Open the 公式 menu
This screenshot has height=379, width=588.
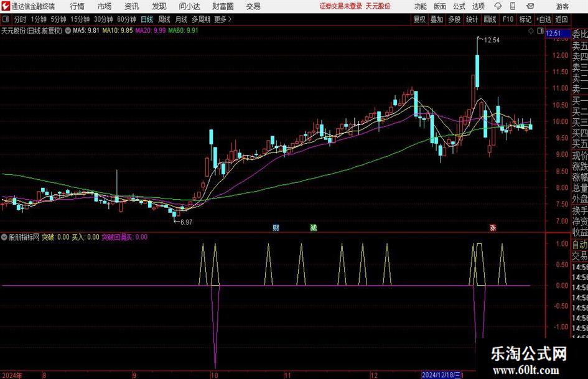tap(459, 6)
